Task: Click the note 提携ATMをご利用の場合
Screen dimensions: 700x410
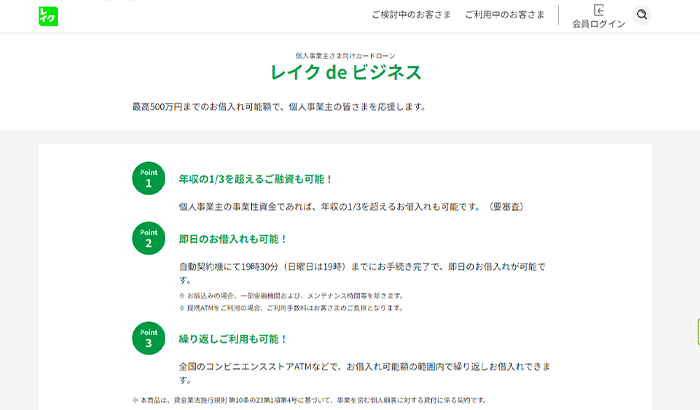Action: [292, 308]
